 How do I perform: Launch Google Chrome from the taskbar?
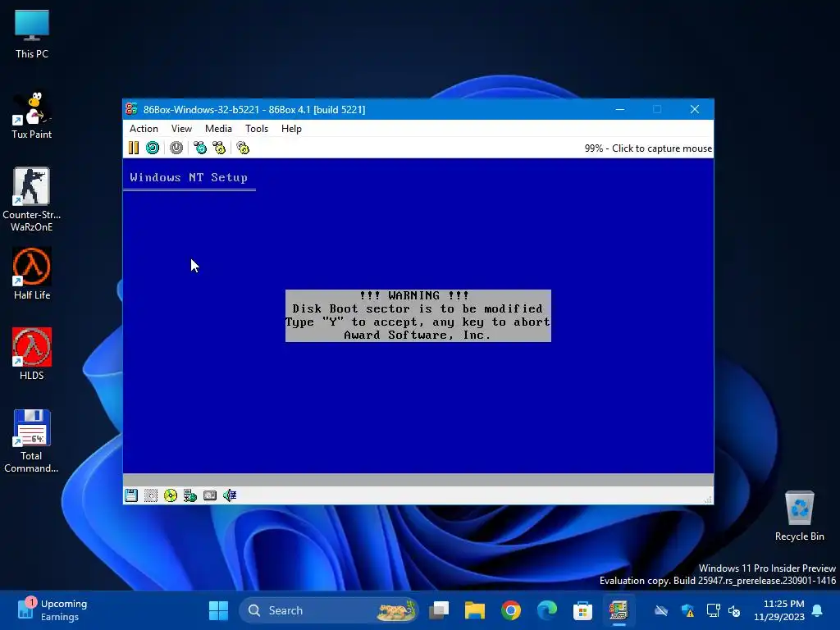[x=511, y=610]
